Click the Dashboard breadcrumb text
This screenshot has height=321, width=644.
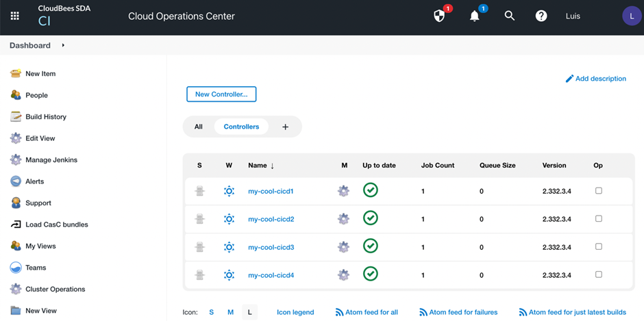pyautogui.click(x=30, y=45)
